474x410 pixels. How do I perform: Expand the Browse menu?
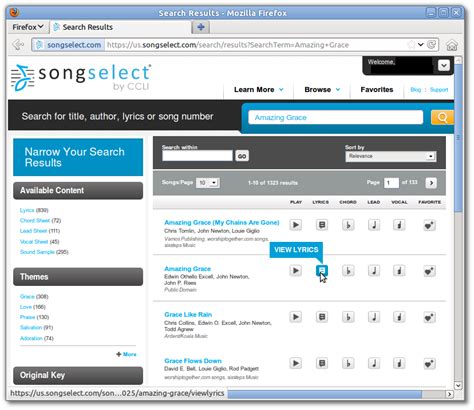click(322, 89)
